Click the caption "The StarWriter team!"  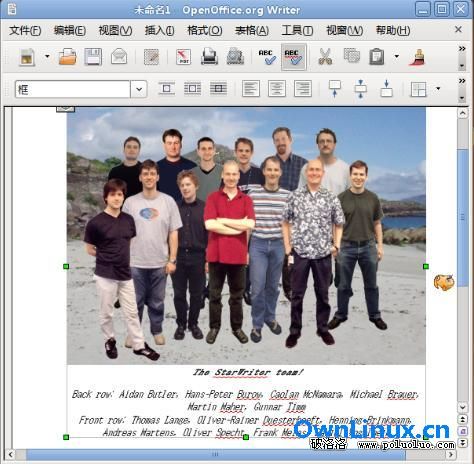(248, 372)
